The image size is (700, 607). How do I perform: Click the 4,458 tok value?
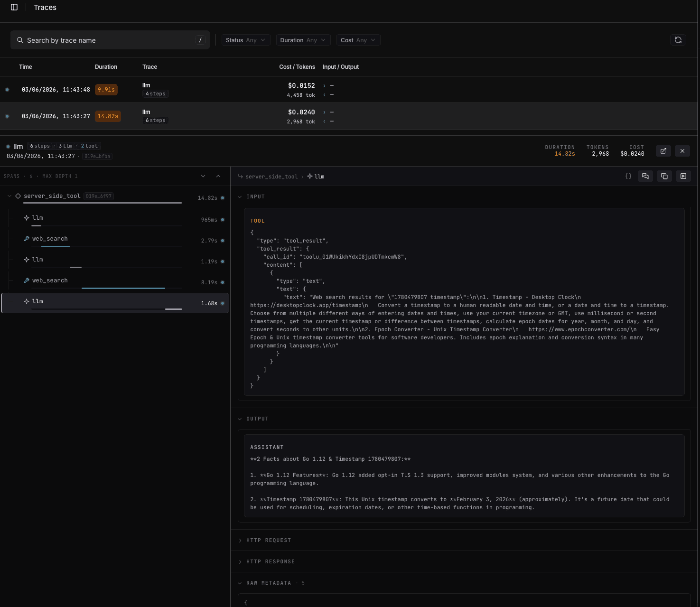pos(301,95)
